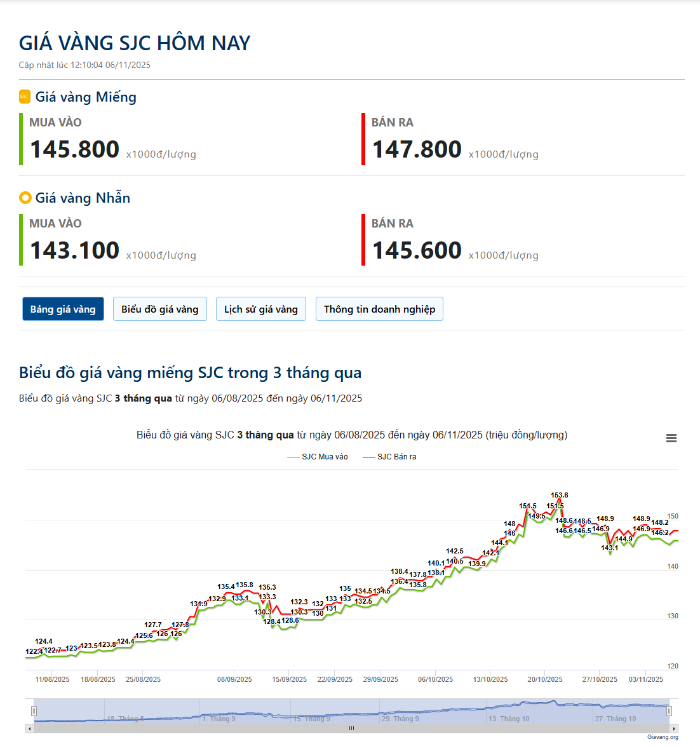
Task: Click the 153.6 peak data label
Action: [560, 495]
